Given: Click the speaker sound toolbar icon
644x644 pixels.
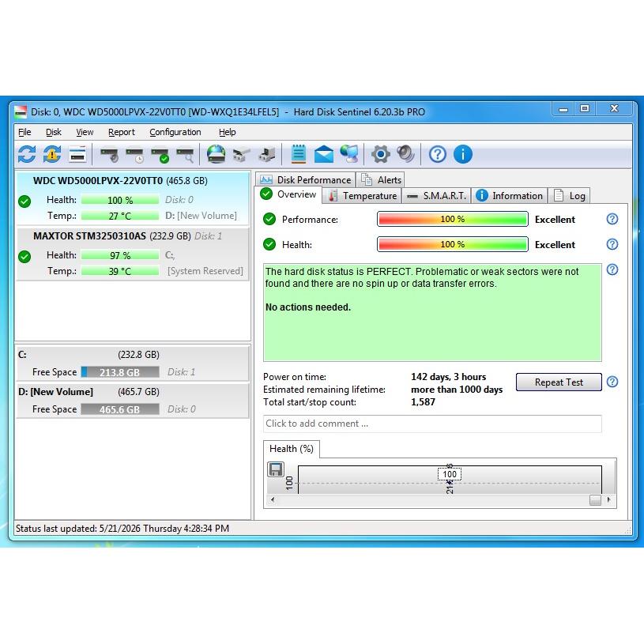Looking at the screenshot, I should click(x=406, y=154).
